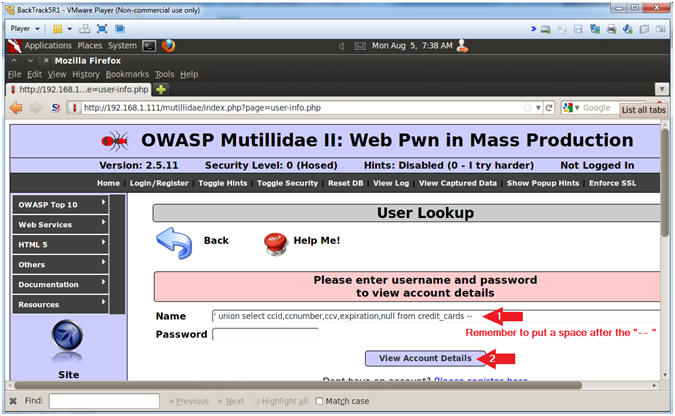This screenshot has height=416, width=675.
Task: Bookmark the page with the star icon
Action: pos(527,108)
